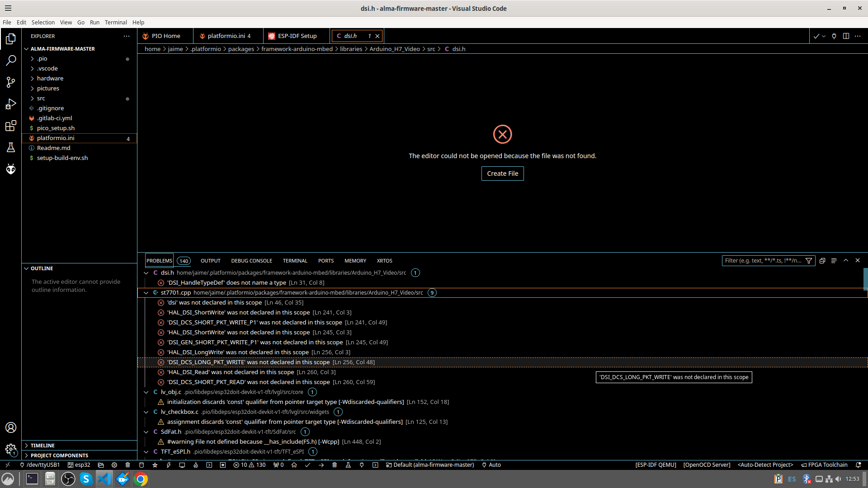Click the Source Control icon in sidebar
This screenshot has height=488, width=868.
(11, 83)
